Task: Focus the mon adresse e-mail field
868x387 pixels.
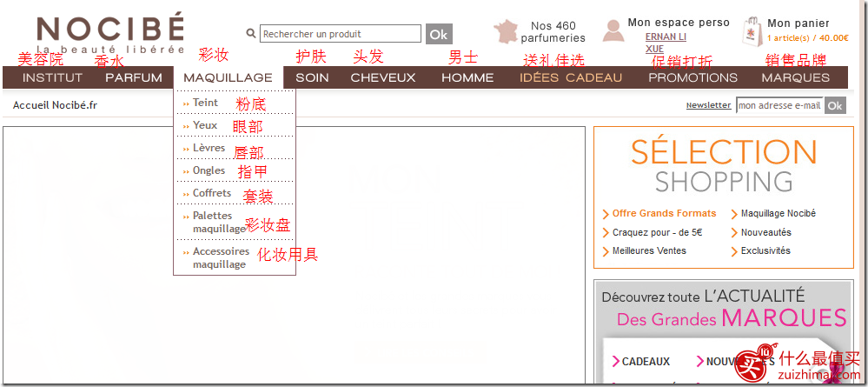Action: point(780,105)
